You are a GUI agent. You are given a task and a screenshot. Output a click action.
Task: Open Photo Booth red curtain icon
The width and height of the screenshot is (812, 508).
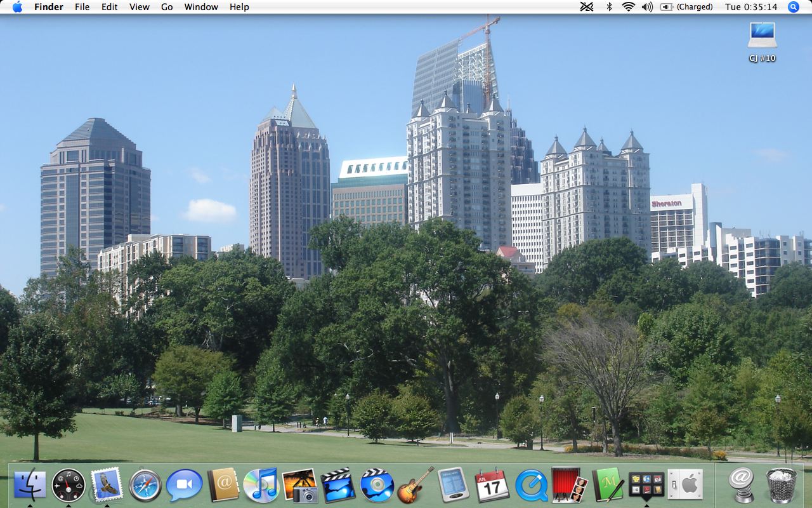point(570,485)
